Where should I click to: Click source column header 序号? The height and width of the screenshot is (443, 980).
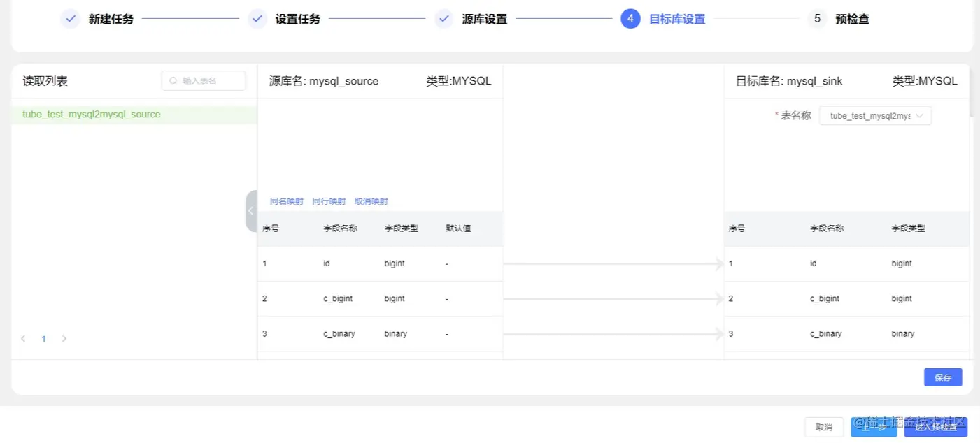pyautogui.click(x=271, y=228)
